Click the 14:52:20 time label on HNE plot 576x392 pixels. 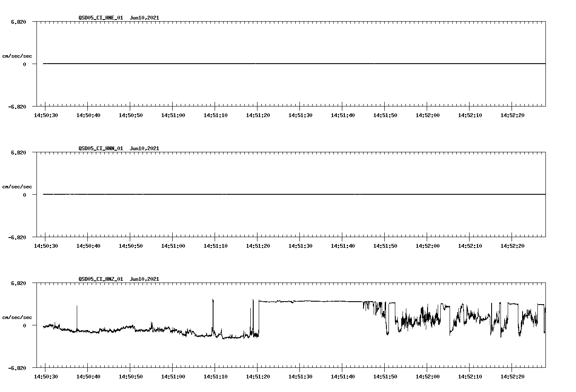(512, 115)
